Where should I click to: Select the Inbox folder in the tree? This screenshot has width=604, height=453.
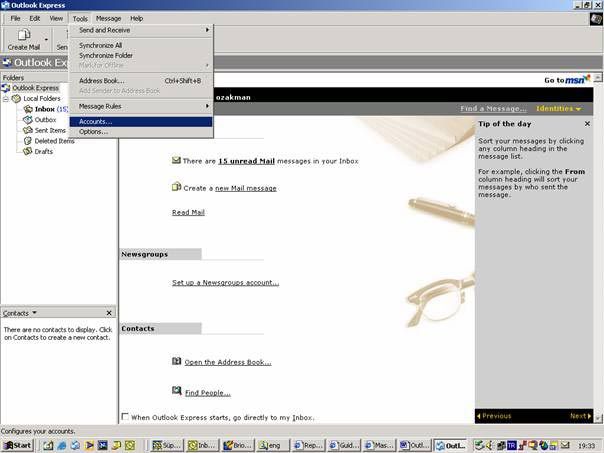coord(45,109)
